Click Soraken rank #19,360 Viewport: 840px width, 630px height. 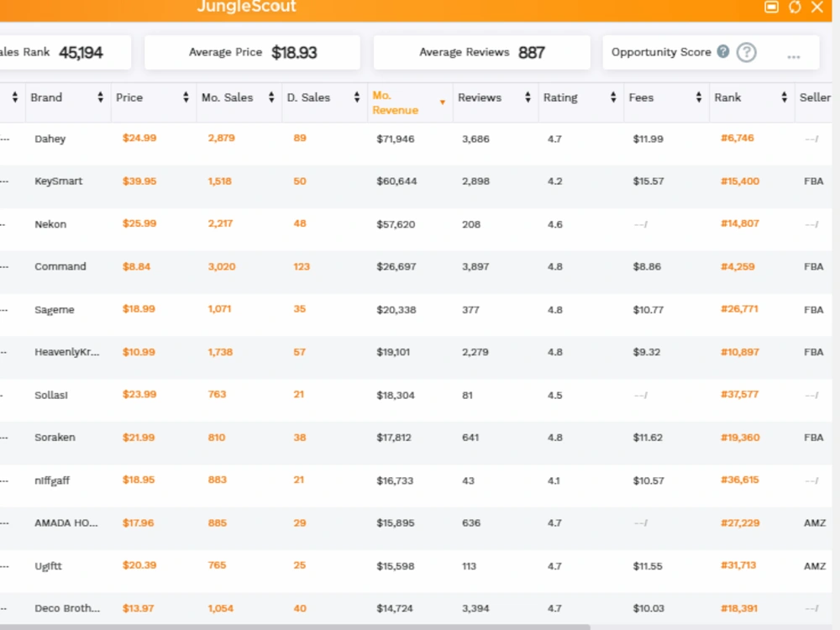(x=740, y=437)
